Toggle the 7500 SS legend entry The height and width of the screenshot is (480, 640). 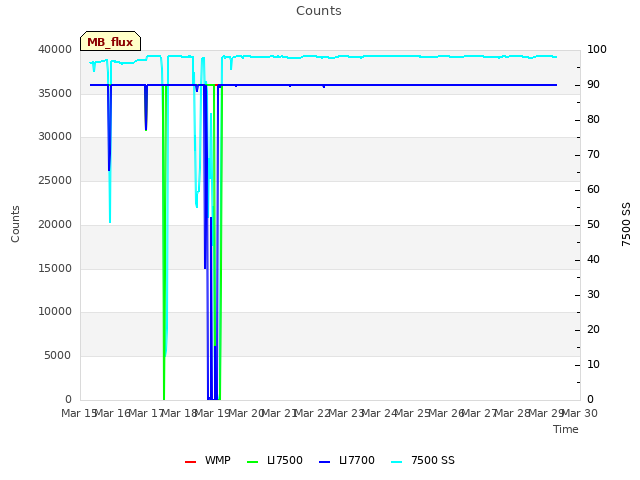click(423, 460)
